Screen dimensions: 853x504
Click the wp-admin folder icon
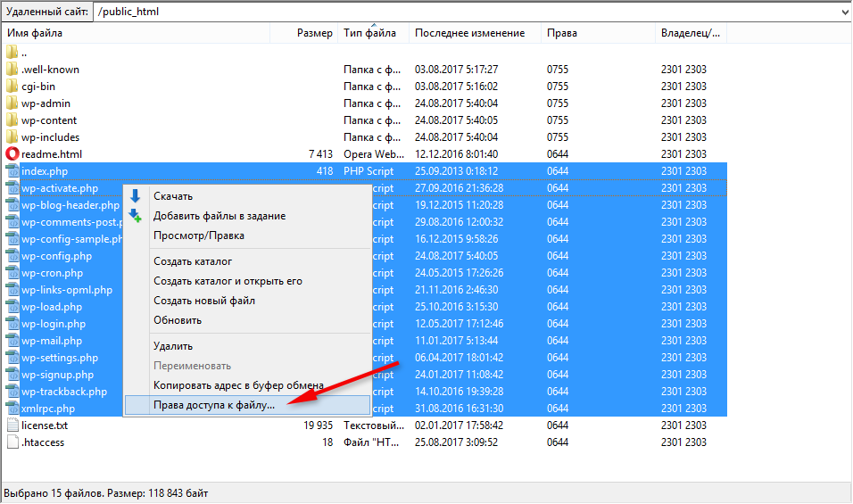12,103
